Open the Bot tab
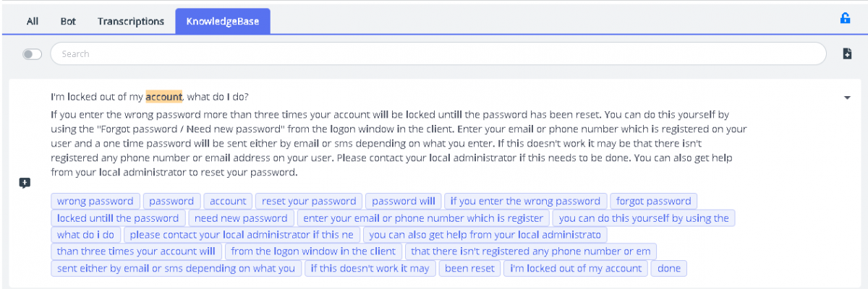Image resolution: width=868 pixels, height=289 pixels. (x=68, y=21)
